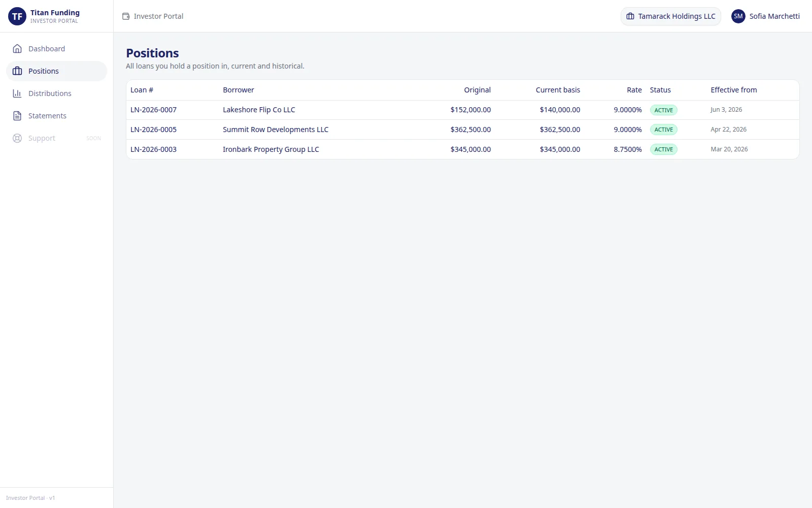Click the $152,000.00 original amount
812x508 pixels.
(470, 110)
